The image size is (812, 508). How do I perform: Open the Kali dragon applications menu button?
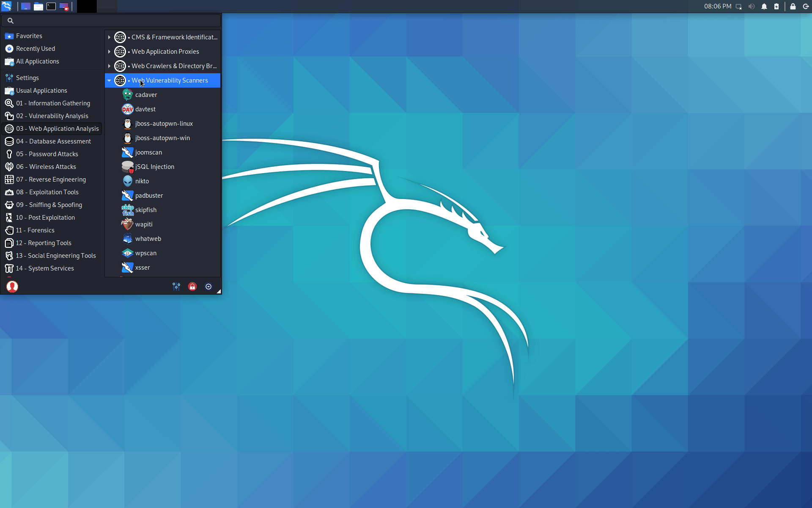[6, 6]
